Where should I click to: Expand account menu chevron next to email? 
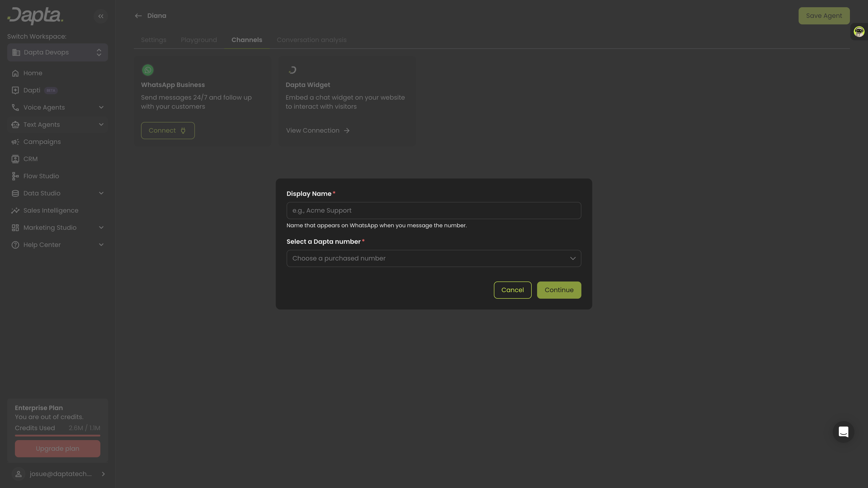103,474
